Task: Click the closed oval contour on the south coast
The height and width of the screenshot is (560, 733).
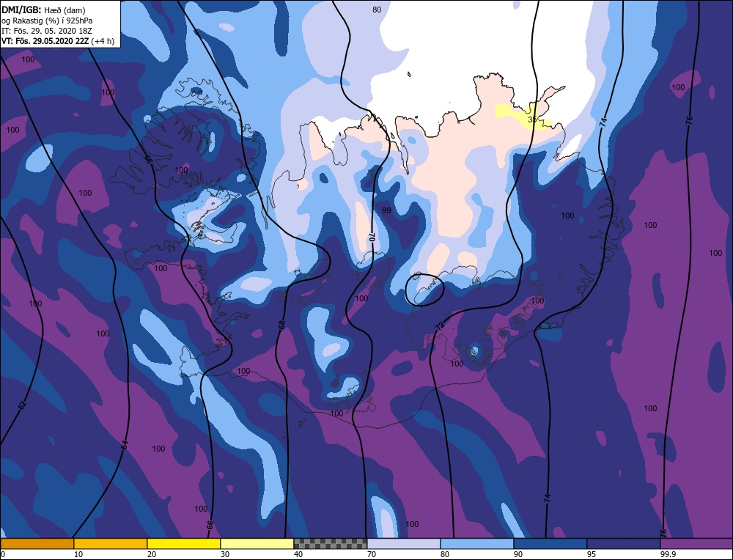Action: [424, 290]
